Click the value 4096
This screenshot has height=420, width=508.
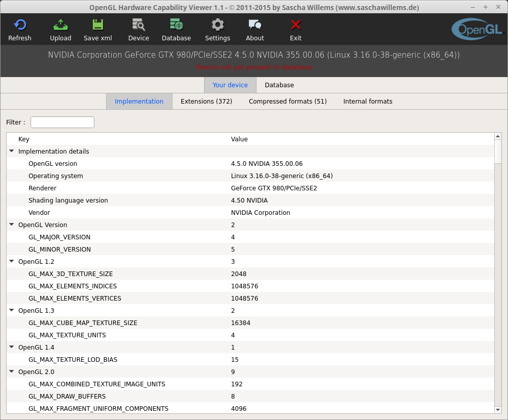239,408
